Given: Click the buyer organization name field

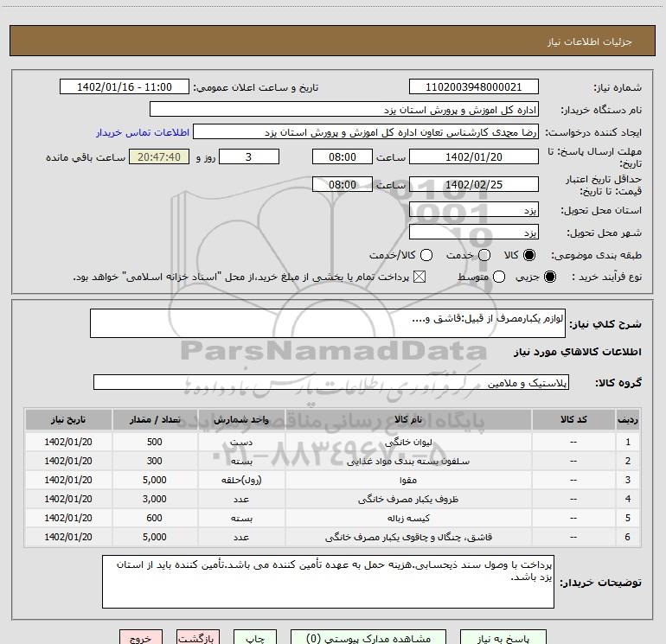Looking at the screenshot, I should [x=344, y=110].
